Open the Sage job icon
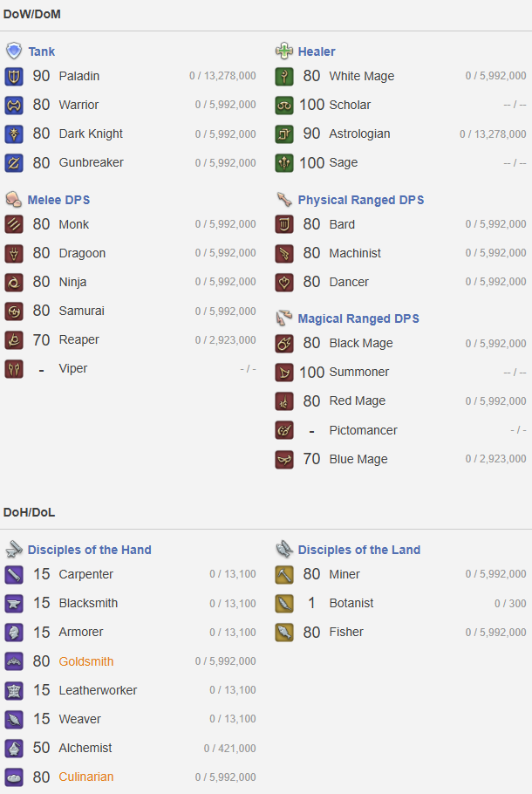This screenshot has width=532, height=794. (284, 163)
